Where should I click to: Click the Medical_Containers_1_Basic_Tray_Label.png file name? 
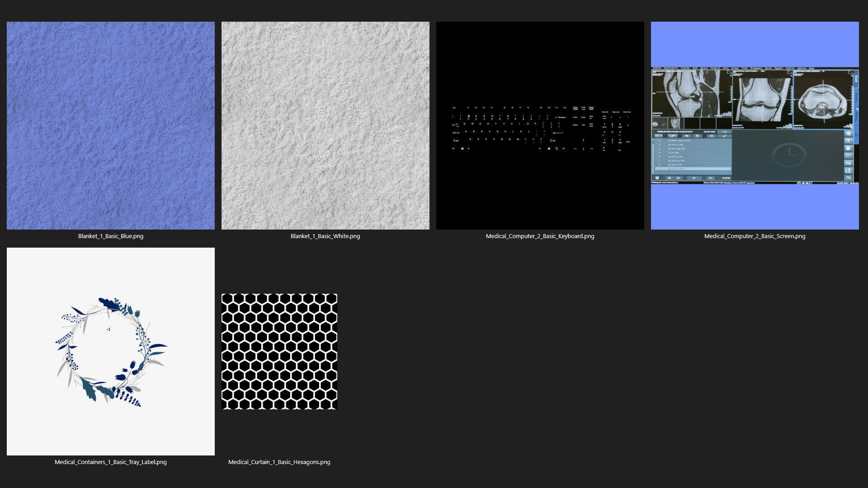[111, 462]
